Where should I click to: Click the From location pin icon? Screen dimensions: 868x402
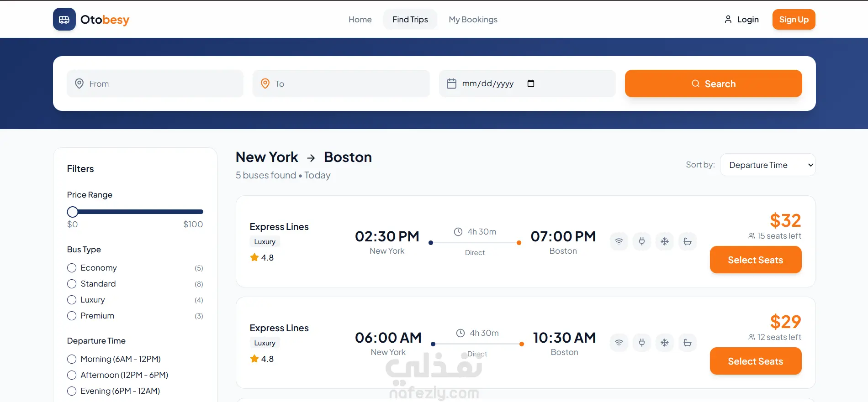point(79,84)
